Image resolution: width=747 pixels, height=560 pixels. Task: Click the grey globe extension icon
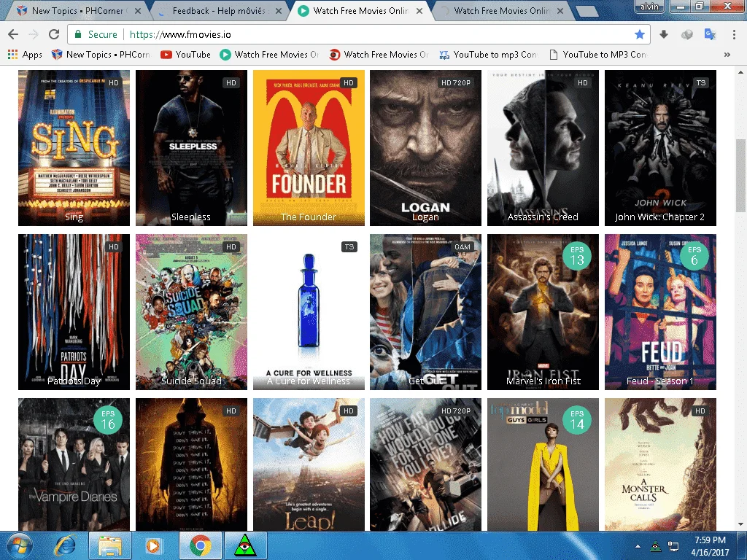pyautogui.click(x=687, y=34)
